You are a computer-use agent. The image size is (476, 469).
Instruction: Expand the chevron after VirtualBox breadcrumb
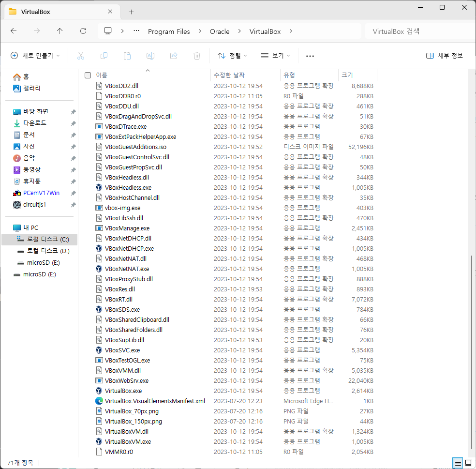coord(291,31)
